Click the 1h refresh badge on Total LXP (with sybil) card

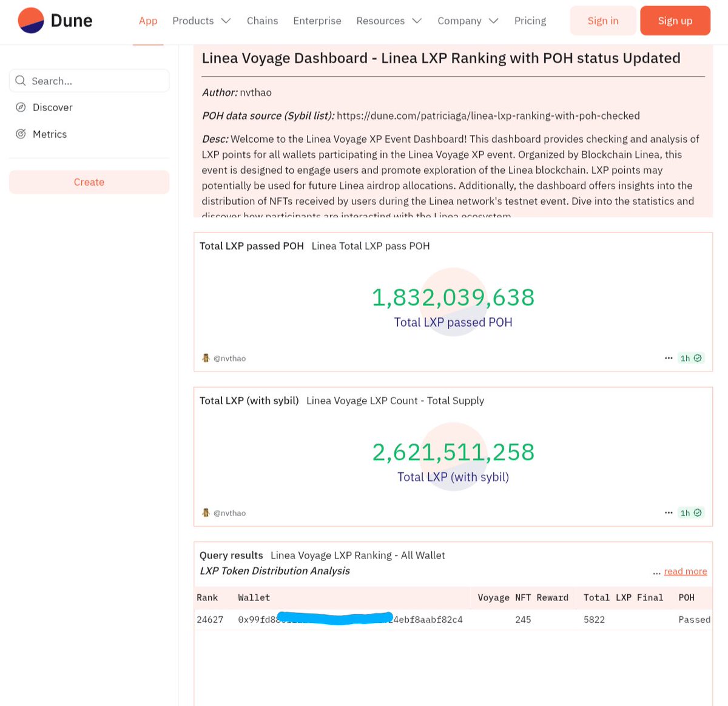tap(691, 513)
